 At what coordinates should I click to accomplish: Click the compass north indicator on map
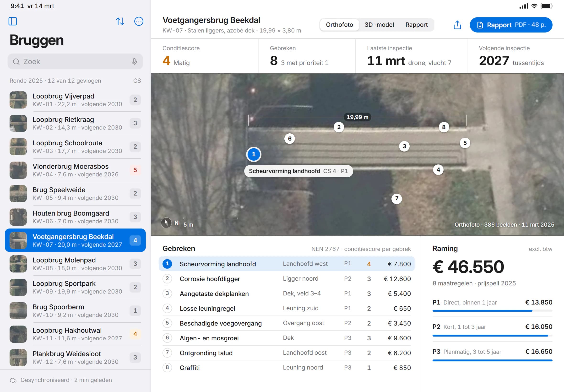(x=166, y=223)
